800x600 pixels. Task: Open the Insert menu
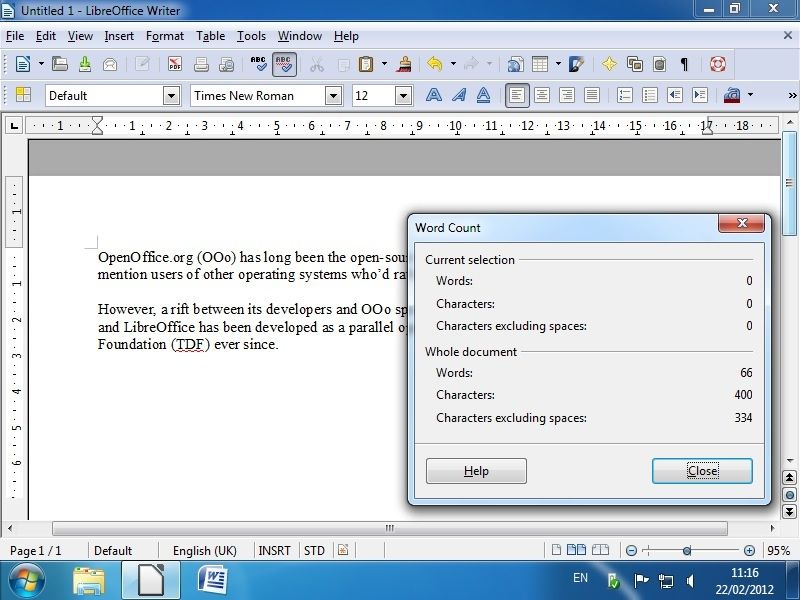pyautogui.click(x=119, y=36)
